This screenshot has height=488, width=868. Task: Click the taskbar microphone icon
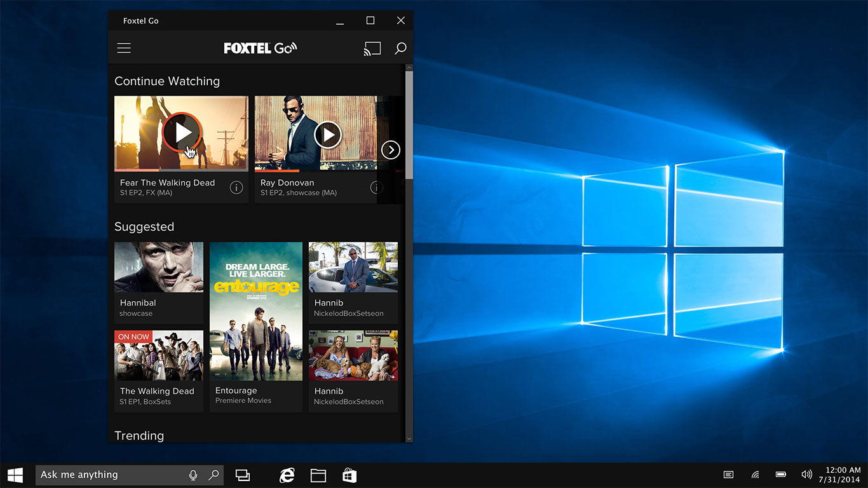[x=193, y=475]
